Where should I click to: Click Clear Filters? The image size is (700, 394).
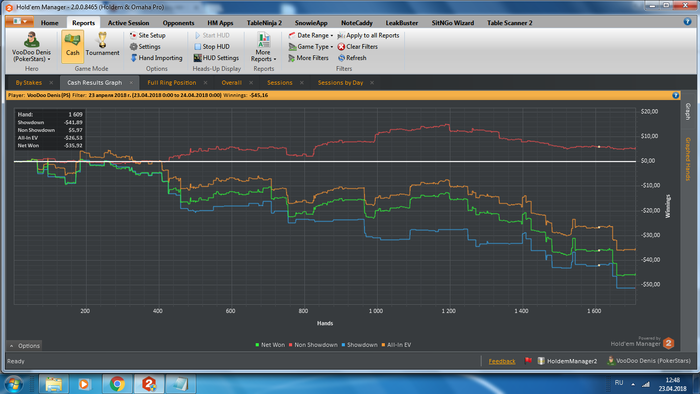pyautogui.click(x=358, y=46)
